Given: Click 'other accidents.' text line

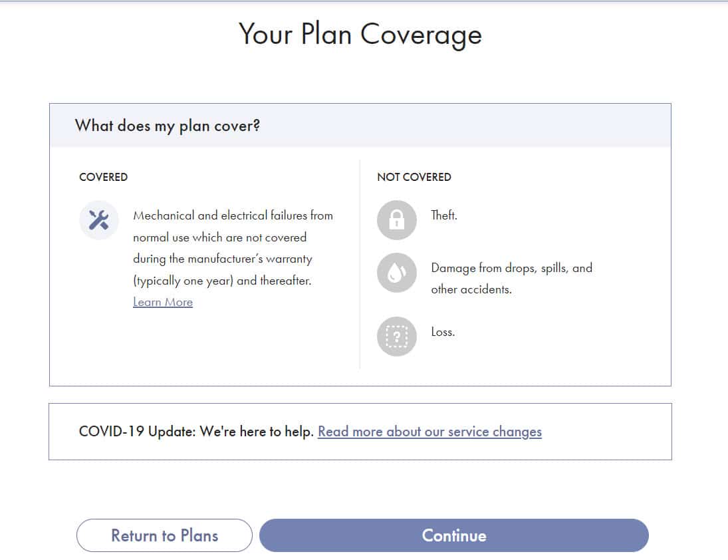Looking at the screenshot, I should (471, 289).
